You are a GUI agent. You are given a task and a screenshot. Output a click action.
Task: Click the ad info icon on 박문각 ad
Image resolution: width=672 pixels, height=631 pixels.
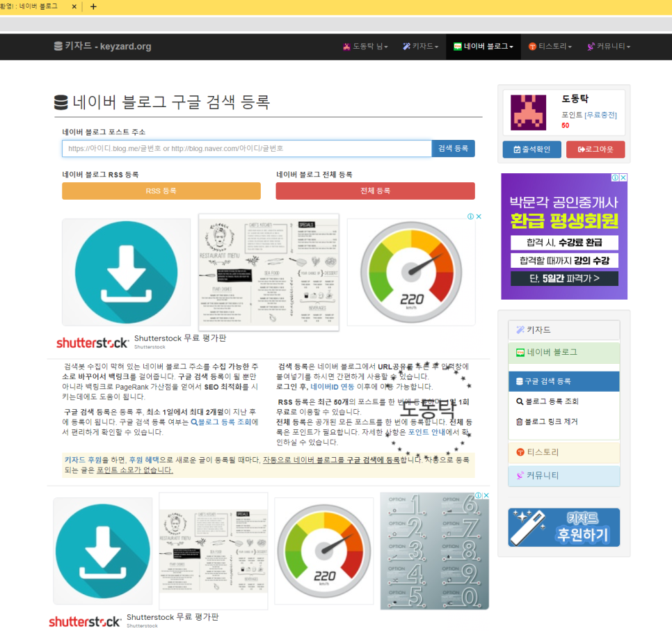(616, 177)
